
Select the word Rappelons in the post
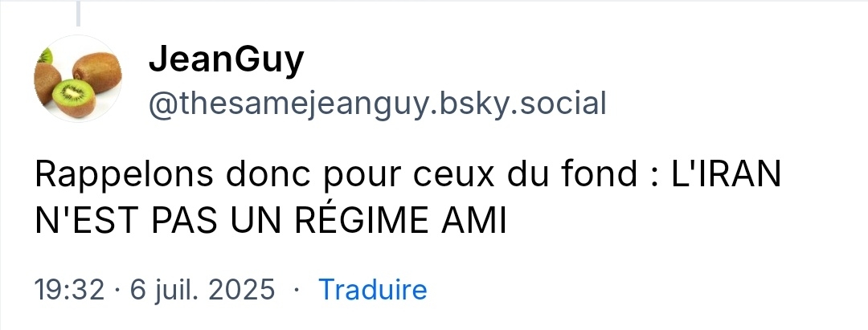click(124, 176)
